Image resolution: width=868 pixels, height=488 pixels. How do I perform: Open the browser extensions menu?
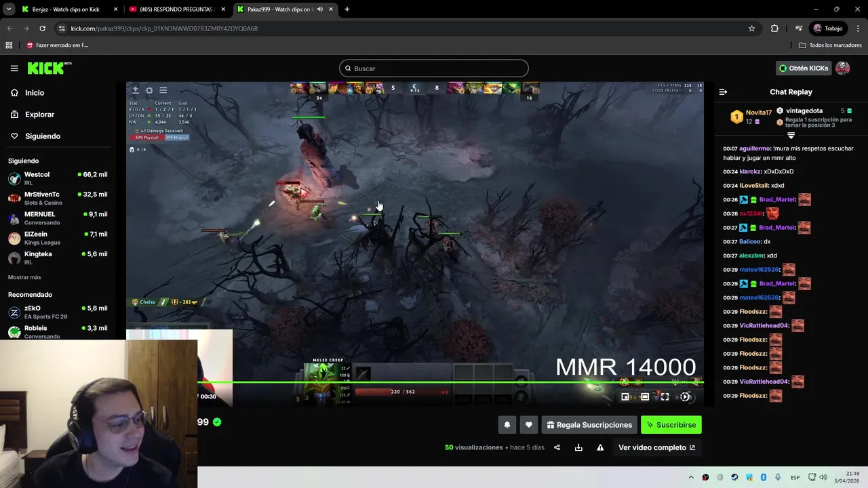(x=774, y=28)
